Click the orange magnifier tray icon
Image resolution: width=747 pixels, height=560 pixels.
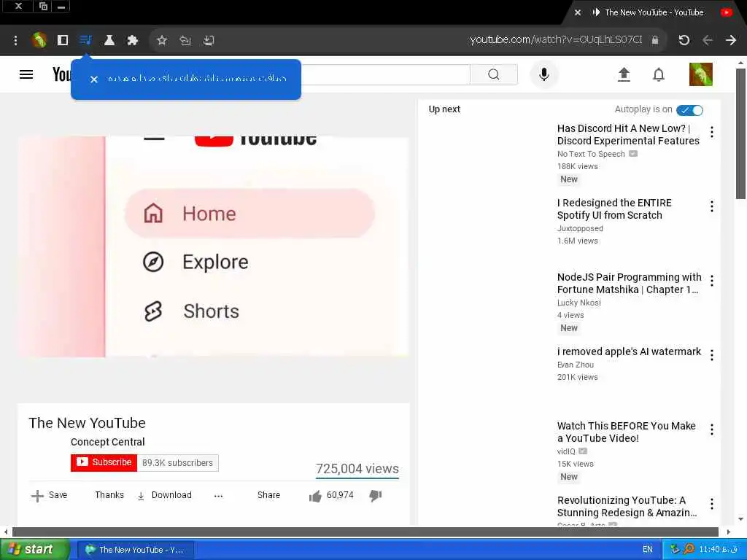pyautogui.click(x=689, y=549)
